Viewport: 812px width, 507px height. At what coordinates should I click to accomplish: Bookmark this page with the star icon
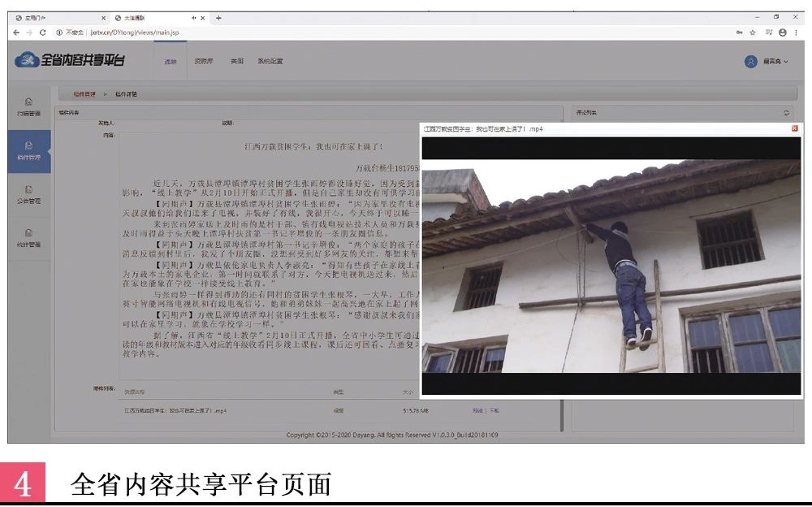753,32
